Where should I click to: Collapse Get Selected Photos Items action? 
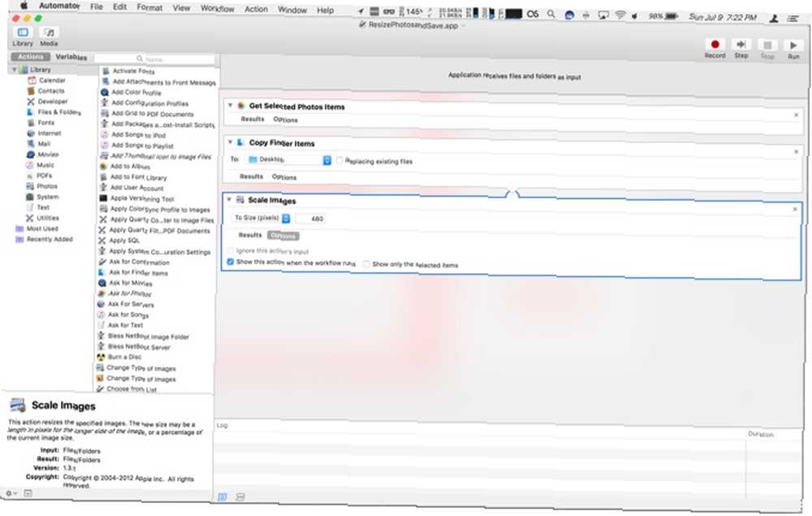[230, 105]
